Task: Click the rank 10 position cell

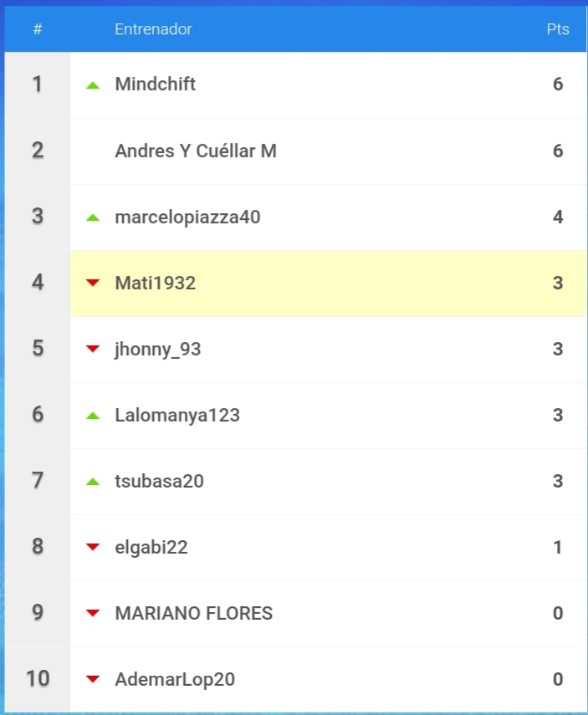Action: tap(38, 679)
